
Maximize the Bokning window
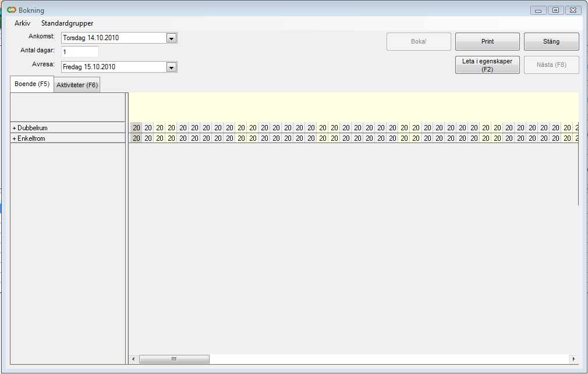[556, 10]
